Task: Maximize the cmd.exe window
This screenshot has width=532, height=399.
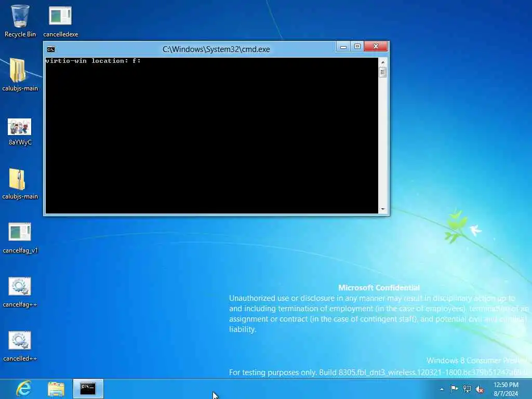Action: point(357,46)
